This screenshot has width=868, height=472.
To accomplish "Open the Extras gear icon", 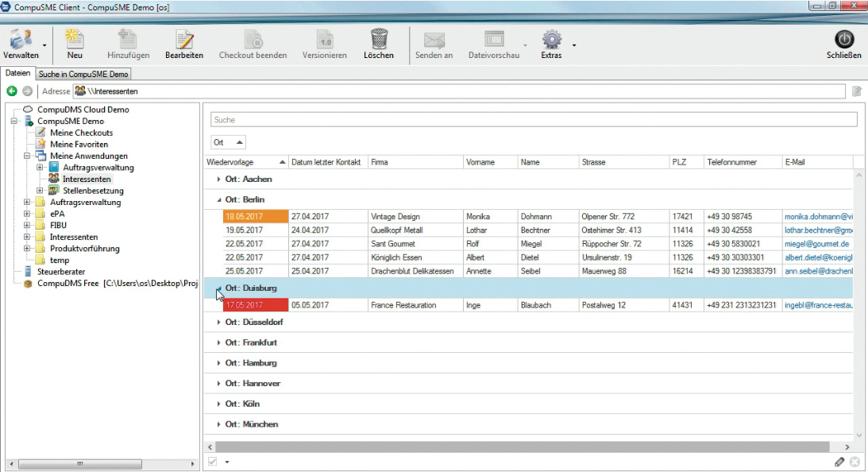I will click(551, 40).
